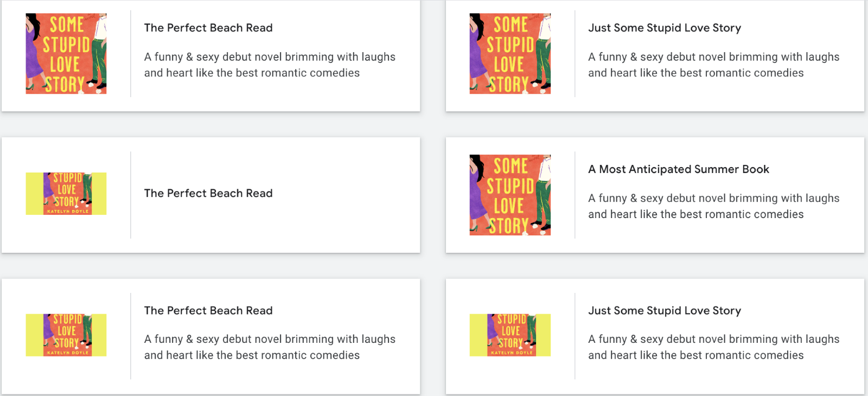Select the landscape cover in the description-less card
Viewport: 868px width, 396px height.
(66, 194)
